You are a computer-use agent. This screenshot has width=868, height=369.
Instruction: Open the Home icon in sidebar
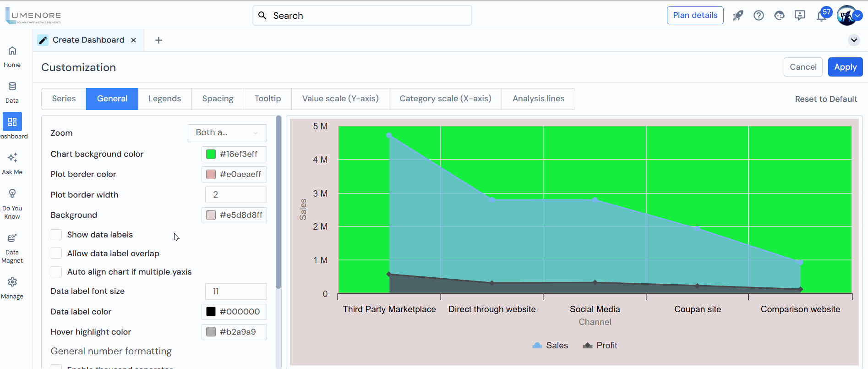click(12, 51)
